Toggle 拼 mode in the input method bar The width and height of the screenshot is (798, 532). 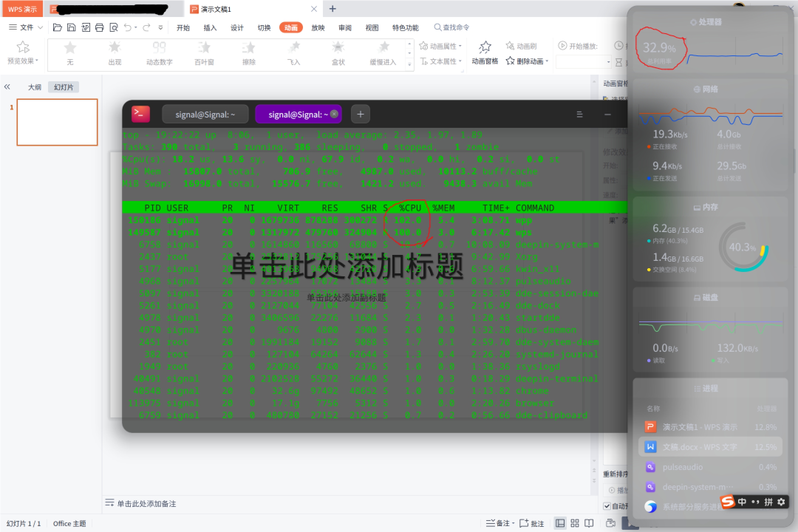pos(768,502)
